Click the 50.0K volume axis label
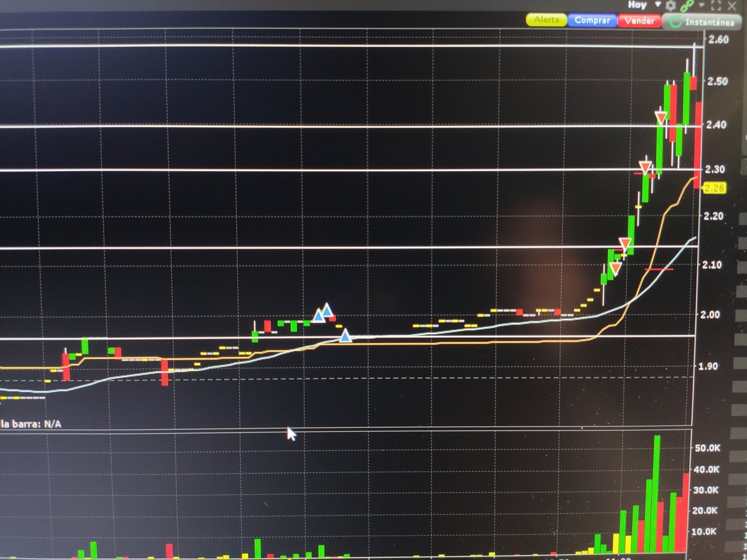This screenshot has height=560, width=747. (708, 448)
